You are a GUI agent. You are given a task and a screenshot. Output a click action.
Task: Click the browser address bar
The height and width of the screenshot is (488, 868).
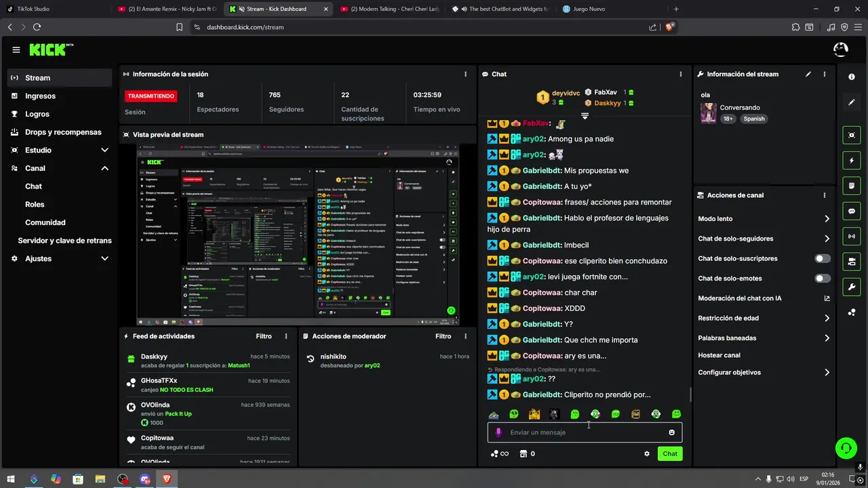(x=420, y=27)
